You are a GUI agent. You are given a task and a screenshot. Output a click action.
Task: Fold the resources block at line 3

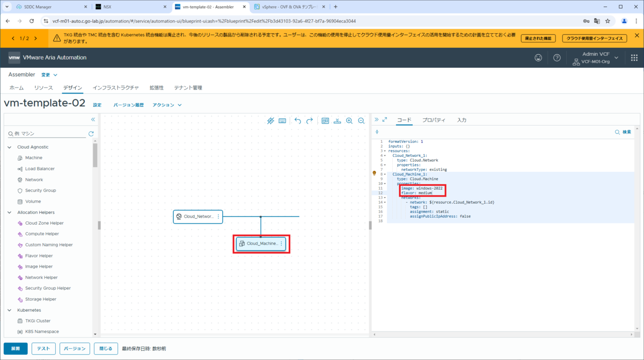[385, 151]
